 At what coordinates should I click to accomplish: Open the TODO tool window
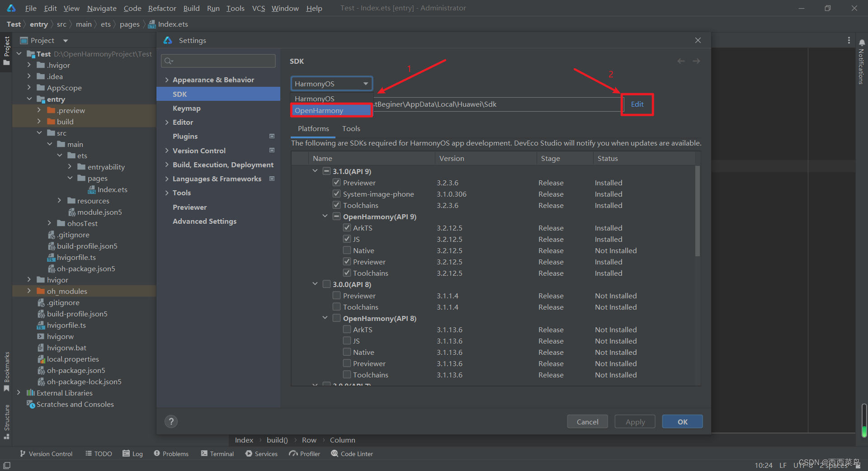[x=99, y=454]
